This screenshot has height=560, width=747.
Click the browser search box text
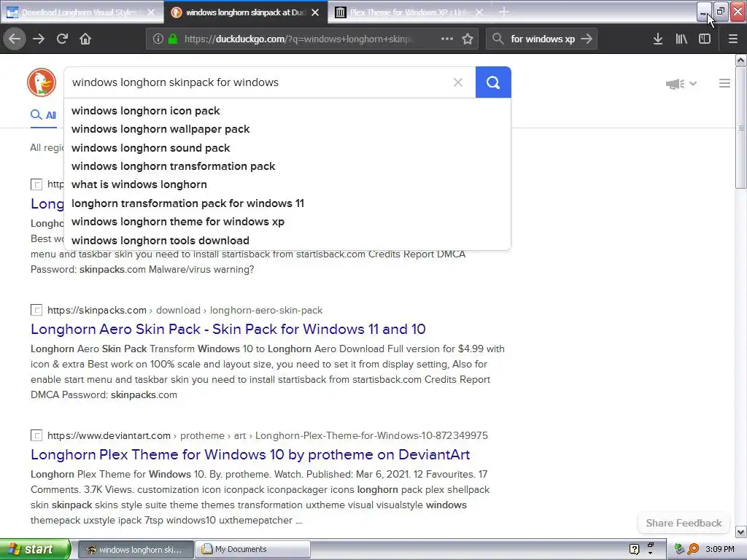543,39
